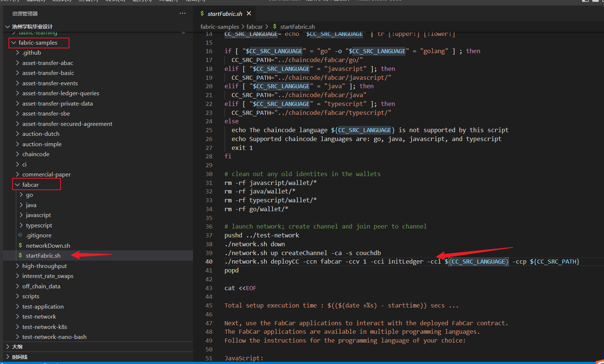This screenshot has width=604, height=364.
Task: Click the fabcar breadcrumb link
Action: (255, 27)
